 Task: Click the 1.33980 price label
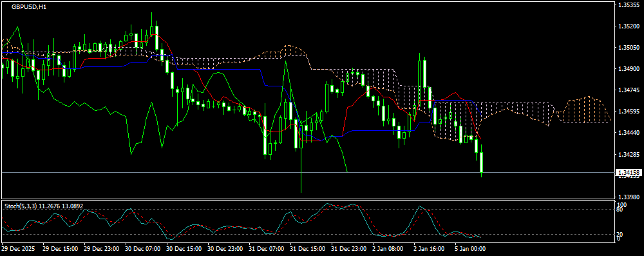pyautogui.click(x=629, y=197)
